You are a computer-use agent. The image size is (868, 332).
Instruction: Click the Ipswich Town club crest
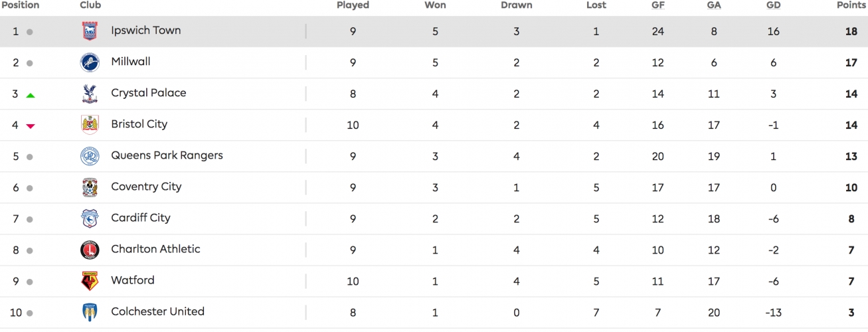point(90,31)
